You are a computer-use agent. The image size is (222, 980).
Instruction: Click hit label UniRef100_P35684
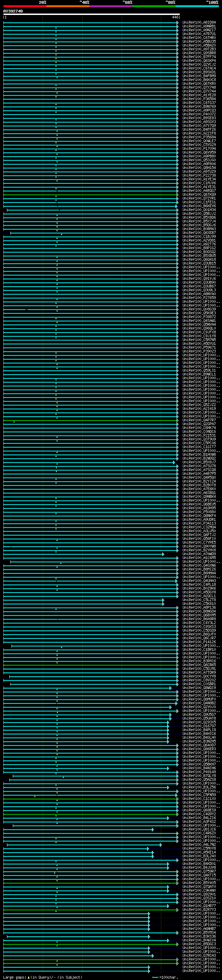click(199, 137)
